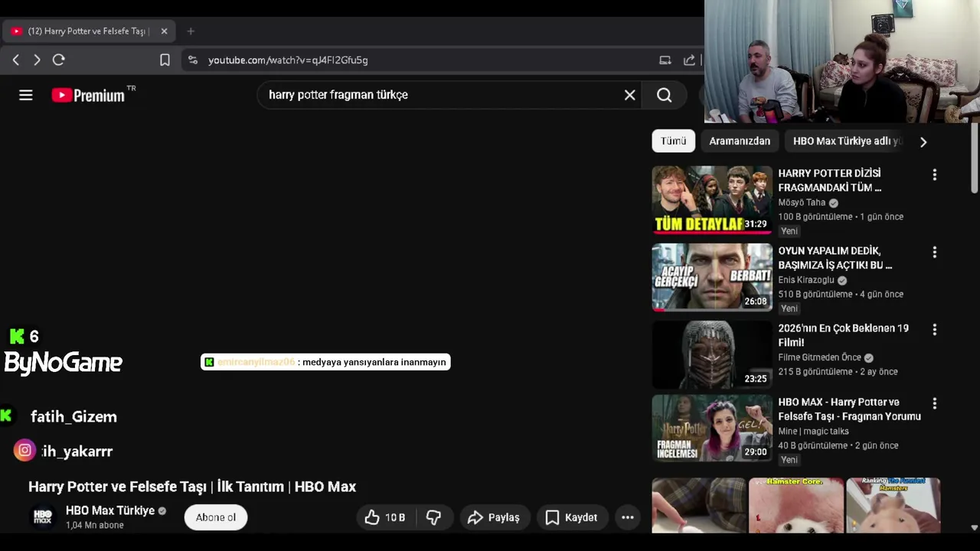Save video with Kaydet button
Viewport: 980px width, 551px height.
coord(571,517)
